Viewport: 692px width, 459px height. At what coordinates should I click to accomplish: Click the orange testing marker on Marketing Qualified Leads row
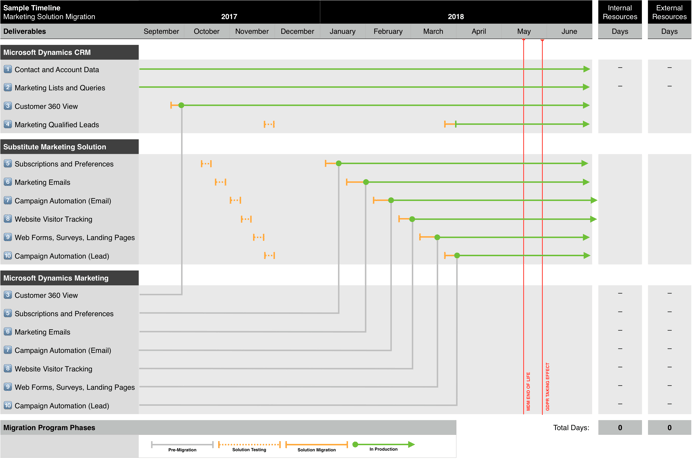269,124
